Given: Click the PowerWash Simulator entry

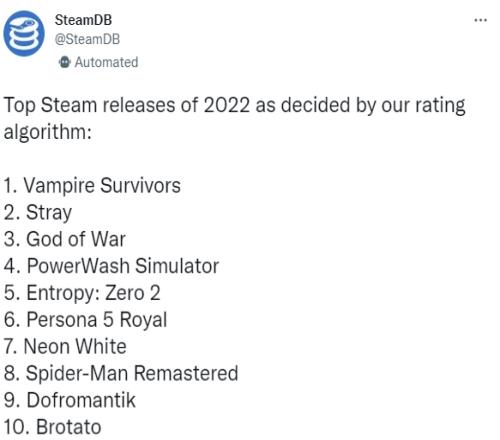Looking at the screenshot, I should (111, 266).
